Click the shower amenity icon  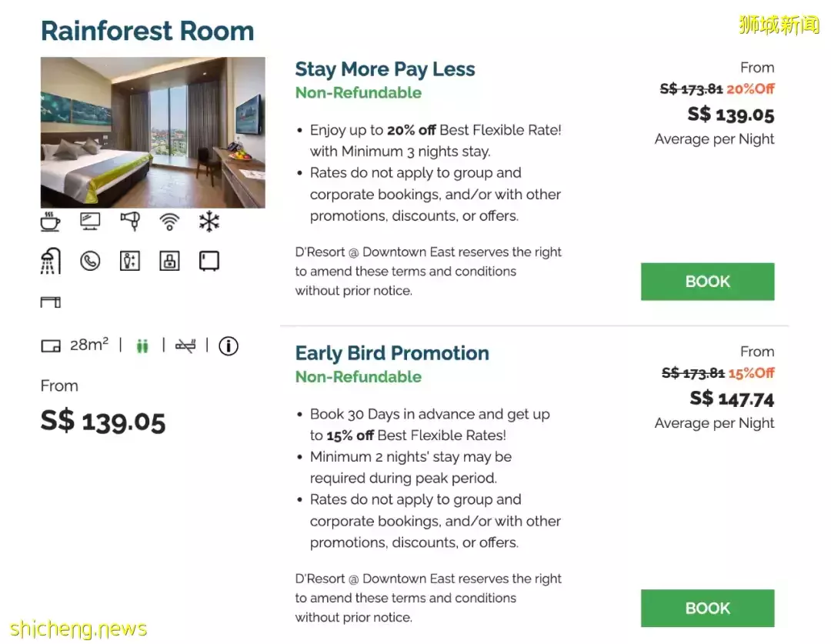[51, 262]
